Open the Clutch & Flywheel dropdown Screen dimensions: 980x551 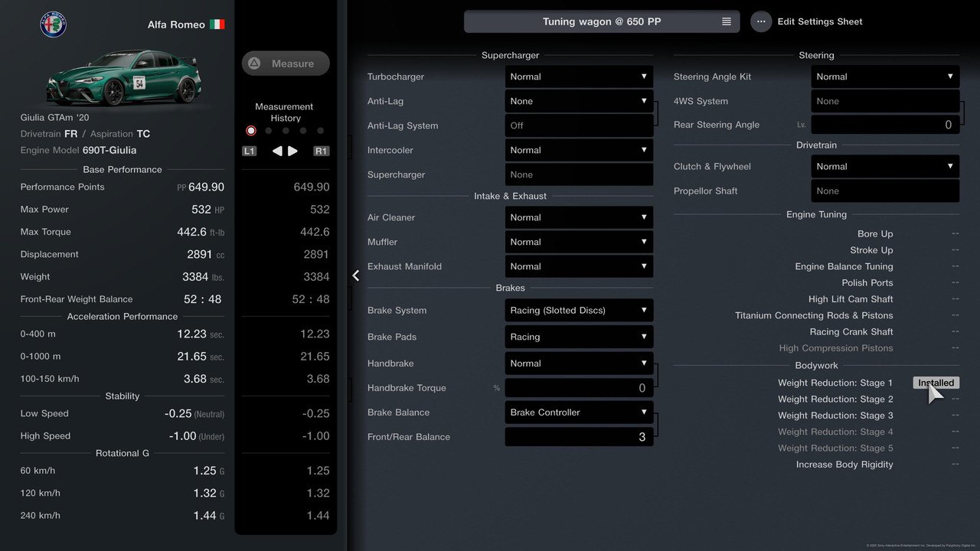tap(885, 166)
